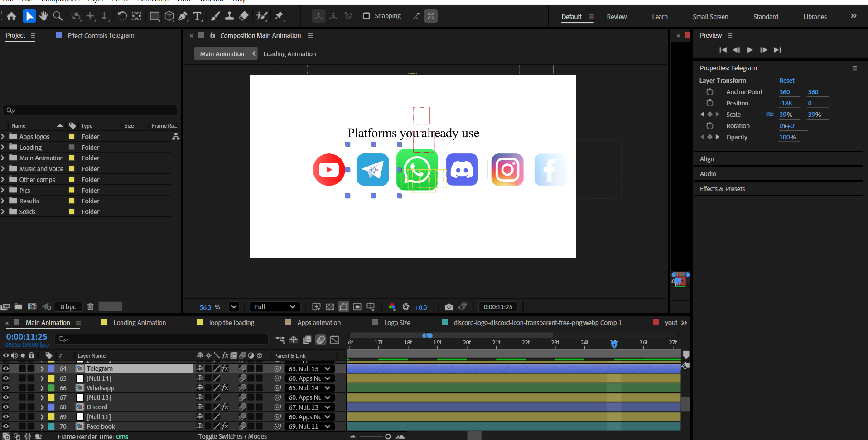
Task: Switch to Loading Animation timeline tab
Action: click(x=140, y=323)
